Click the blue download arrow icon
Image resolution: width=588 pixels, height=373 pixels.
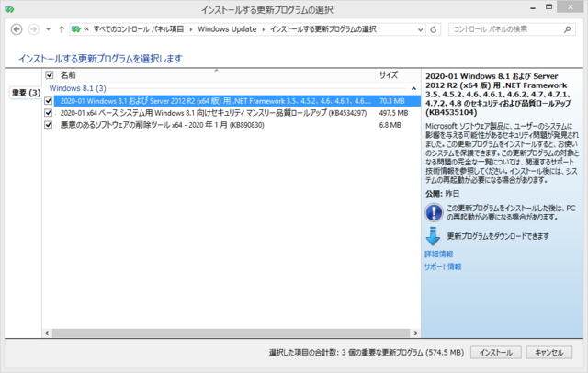[433, 236]
